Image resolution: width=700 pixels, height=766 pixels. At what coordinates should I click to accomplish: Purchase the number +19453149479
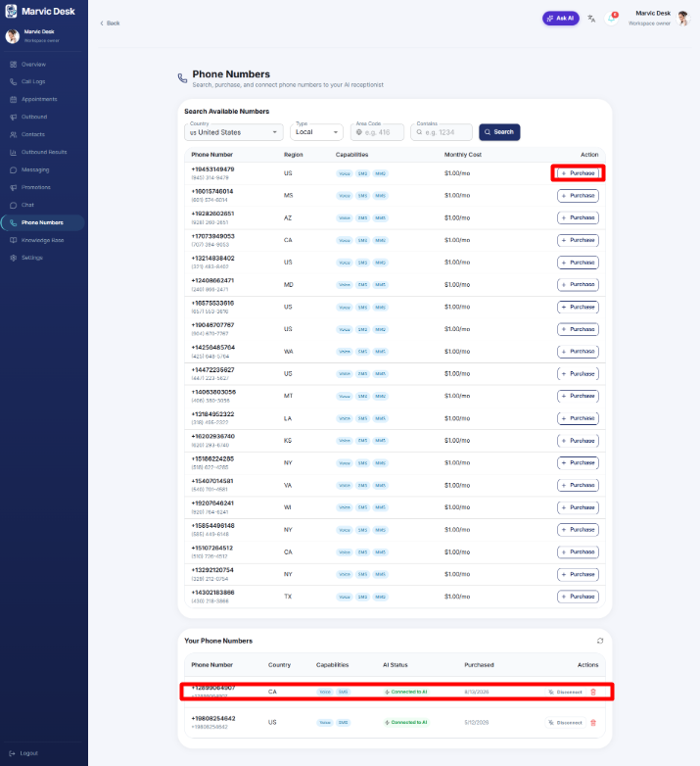tap(578, 173)
